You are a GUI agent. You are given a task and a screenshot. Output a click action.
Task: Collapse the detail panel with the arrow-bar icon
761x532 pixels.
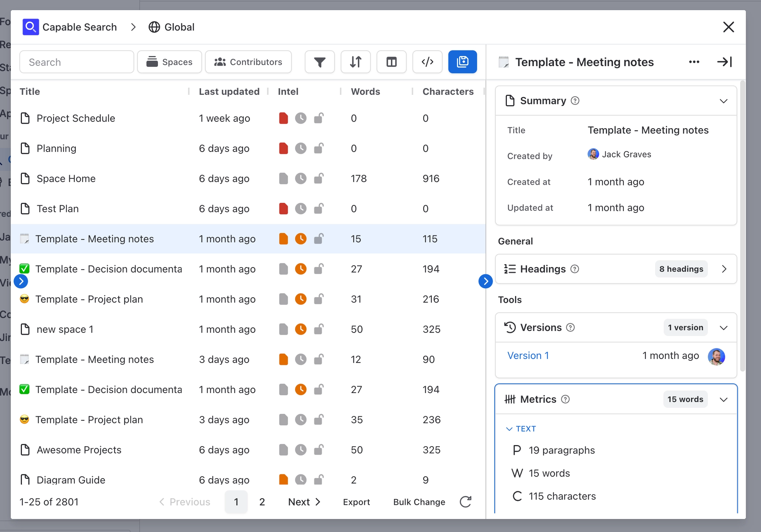724,62
